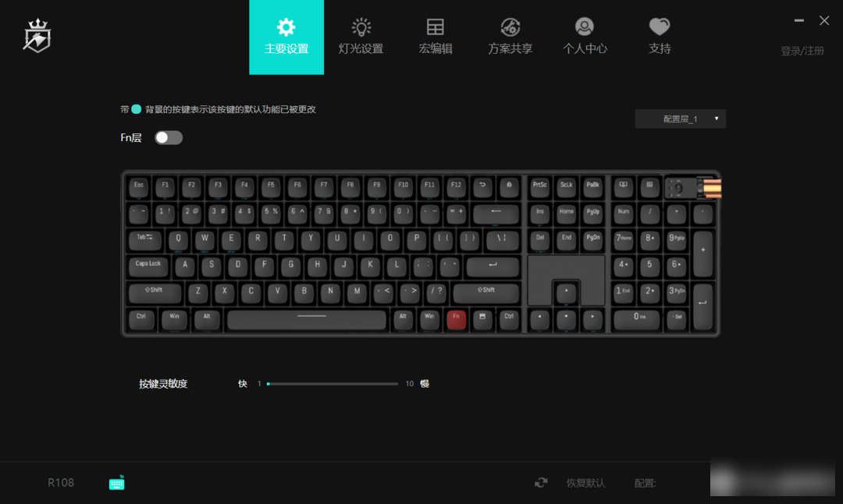
Task: Click the 方案共享 sharing icon
Action: [510, 27]
